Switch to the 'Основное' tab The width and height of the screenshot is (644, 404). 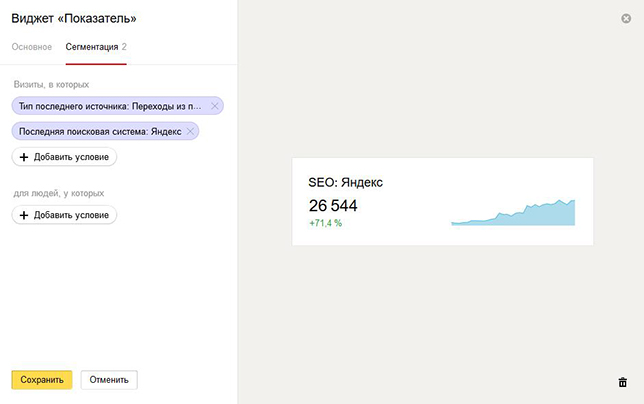point(32,47)
